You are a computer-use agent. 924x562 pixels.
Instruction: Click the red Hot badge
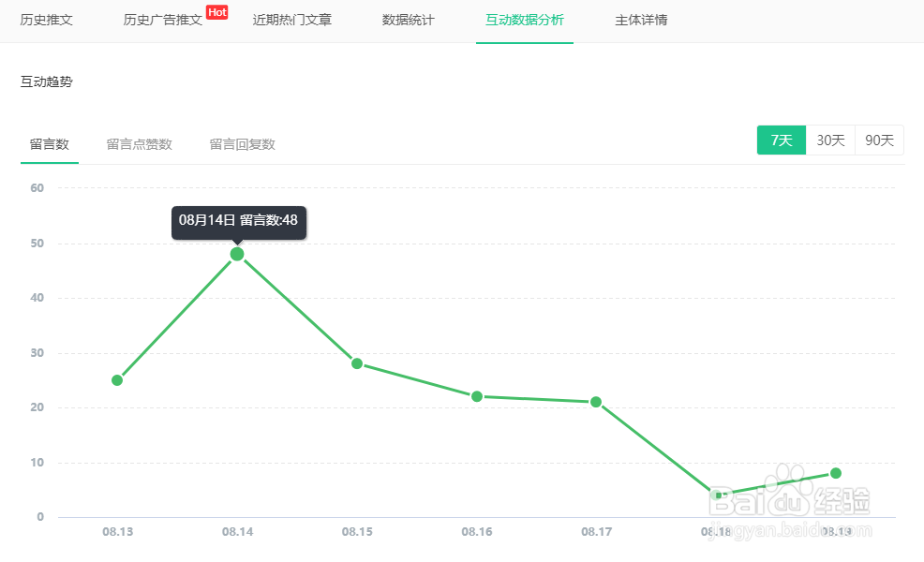coord(216,12)
